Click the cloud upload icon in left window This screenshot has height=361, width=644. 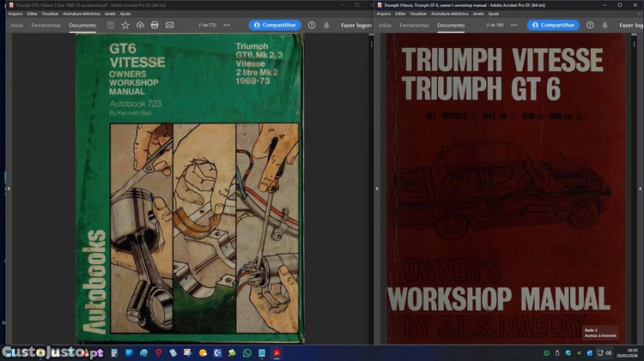click(140, 25)
